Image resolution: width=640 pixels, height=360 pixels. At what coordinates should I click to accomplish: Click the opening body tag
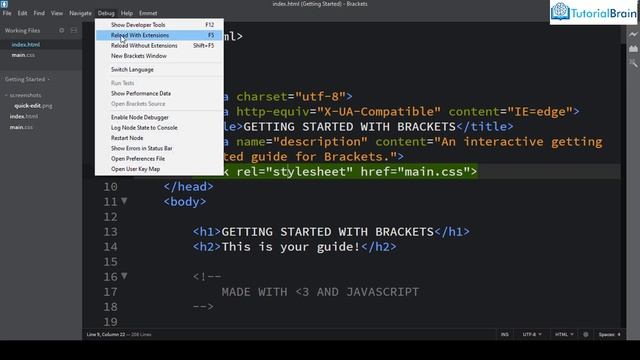[185, 202]
